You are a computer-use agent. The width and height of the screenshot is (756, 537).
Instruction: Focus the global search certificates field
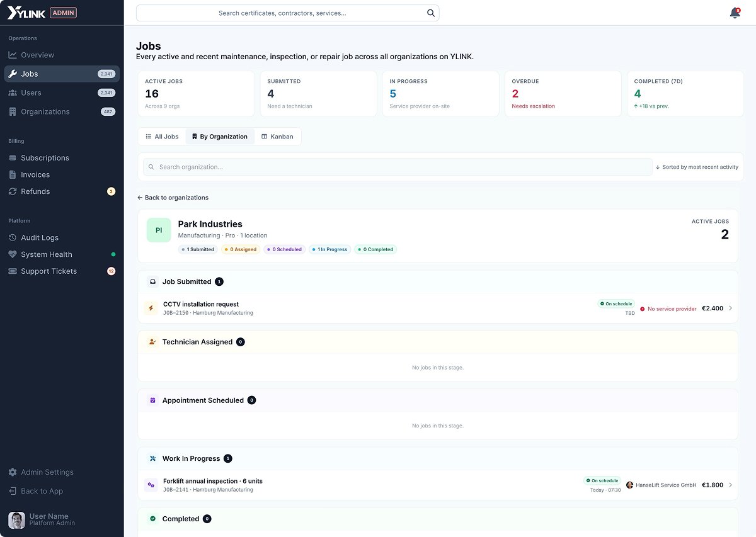click(x=287, y=13)
